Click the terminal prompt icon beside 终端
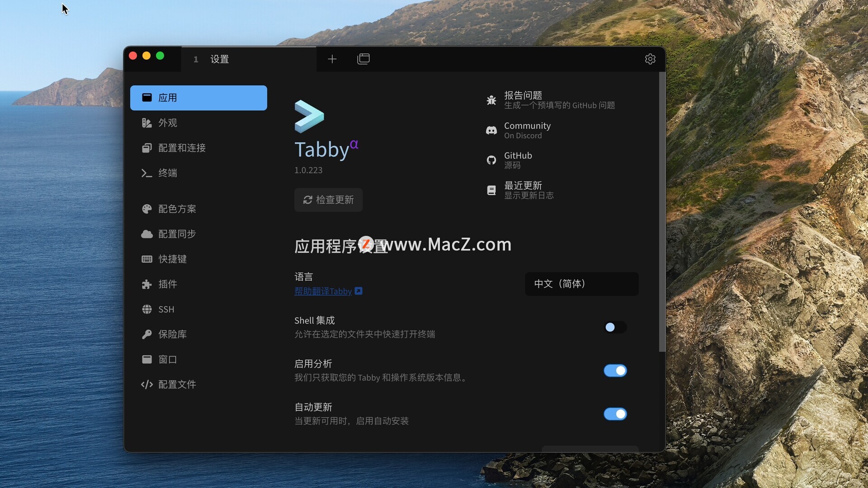This screenshot has height=488, width=868. pos(147,173)
